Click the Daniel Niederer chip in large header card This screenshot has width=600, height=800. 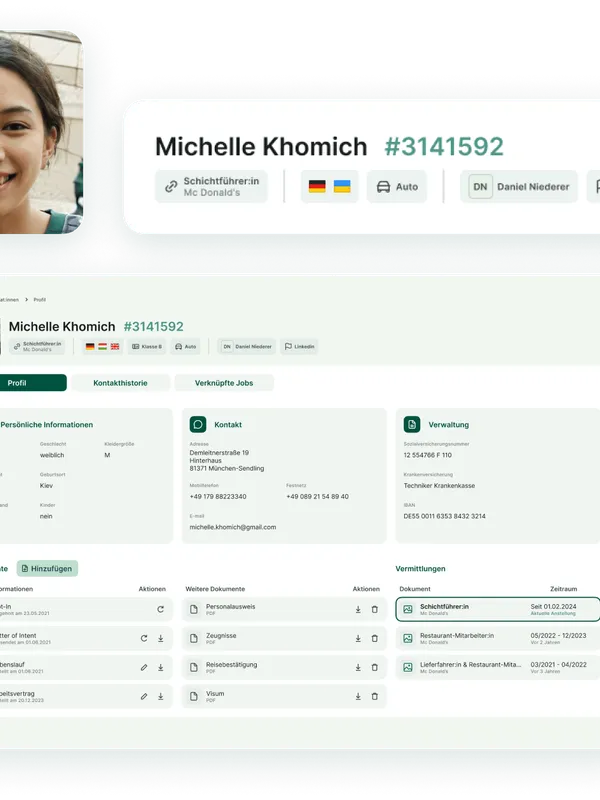pyautogui.click(x=519, y=187)
